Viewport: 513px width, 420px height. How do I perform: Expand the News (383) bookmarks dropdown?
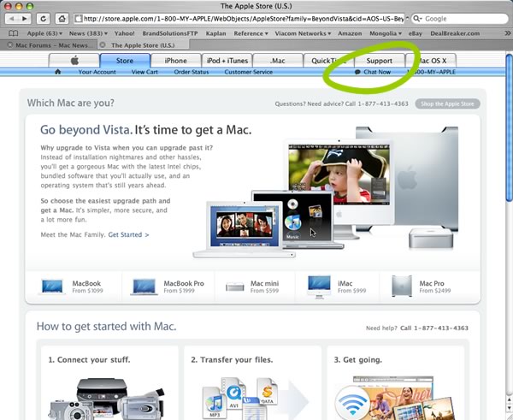[x=88, y=33]
